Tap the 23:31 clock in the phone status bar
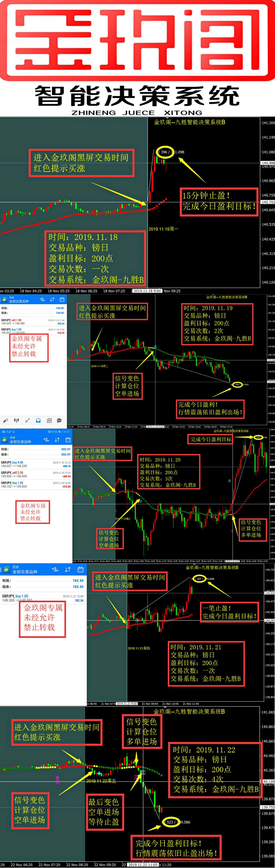 (x=66, y=432)
